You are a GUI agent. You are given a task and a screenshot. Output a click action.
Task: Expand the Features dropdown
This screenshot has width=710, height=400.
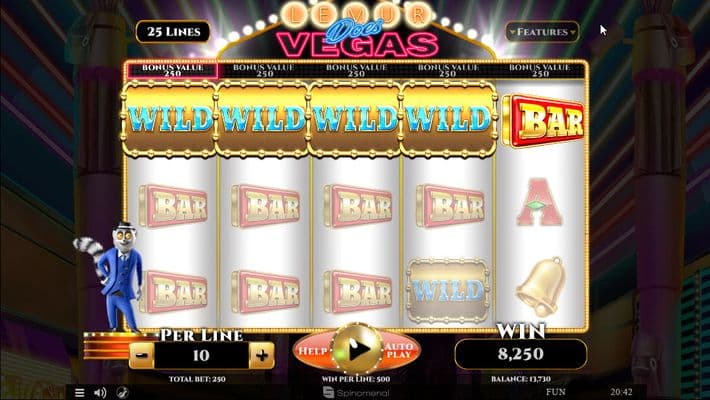click(x=542, y=32)
